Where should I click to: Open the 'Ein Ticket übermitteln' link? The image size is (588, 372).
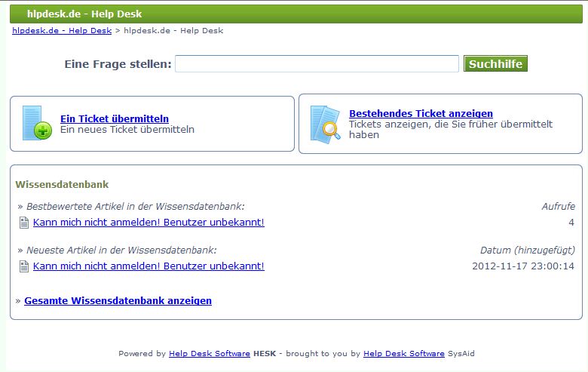[115, 118]
